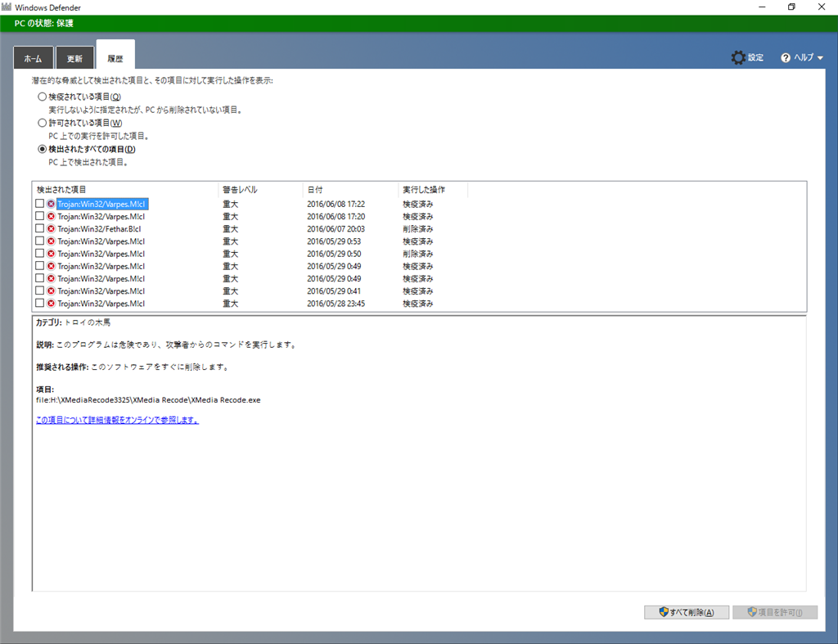Check the box for 2016/05/28 23:45 threat
Image resolution: width=838 pixels, height=644 pixels.
point(39,303)
